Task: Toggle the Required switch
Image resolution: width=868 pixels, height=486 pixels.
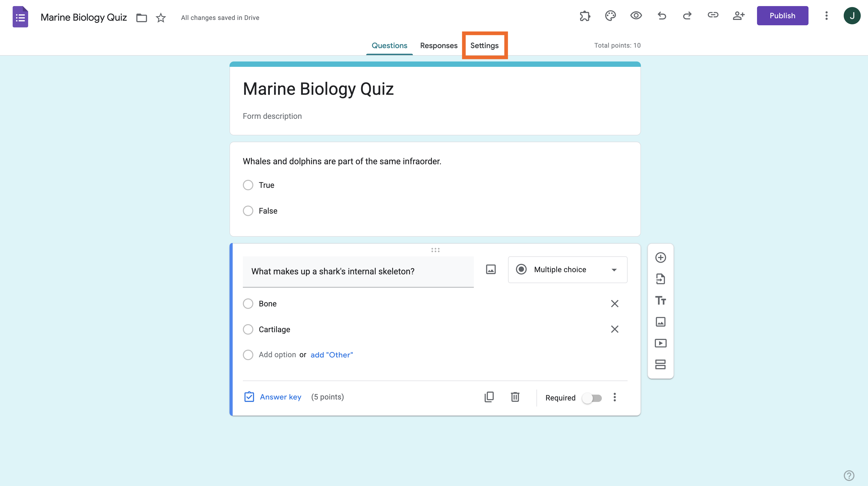Action: [592, 398]
